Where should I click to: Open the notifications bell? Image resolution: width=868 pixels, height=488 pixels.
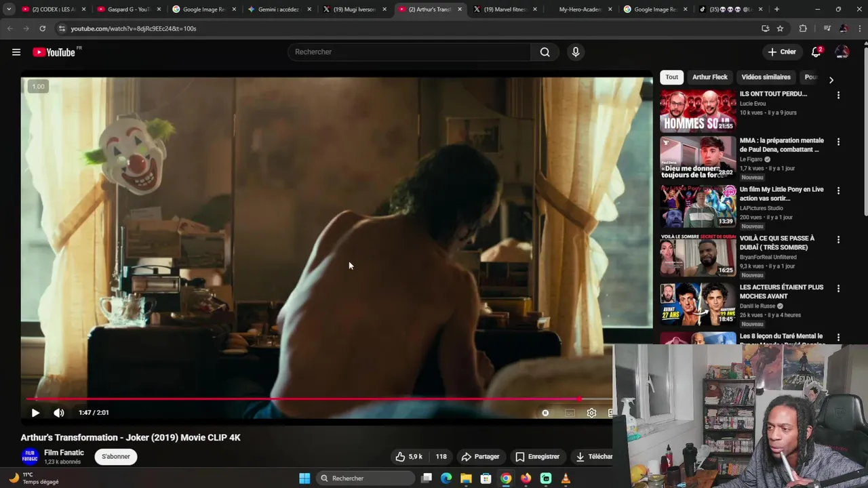(817, 52)
